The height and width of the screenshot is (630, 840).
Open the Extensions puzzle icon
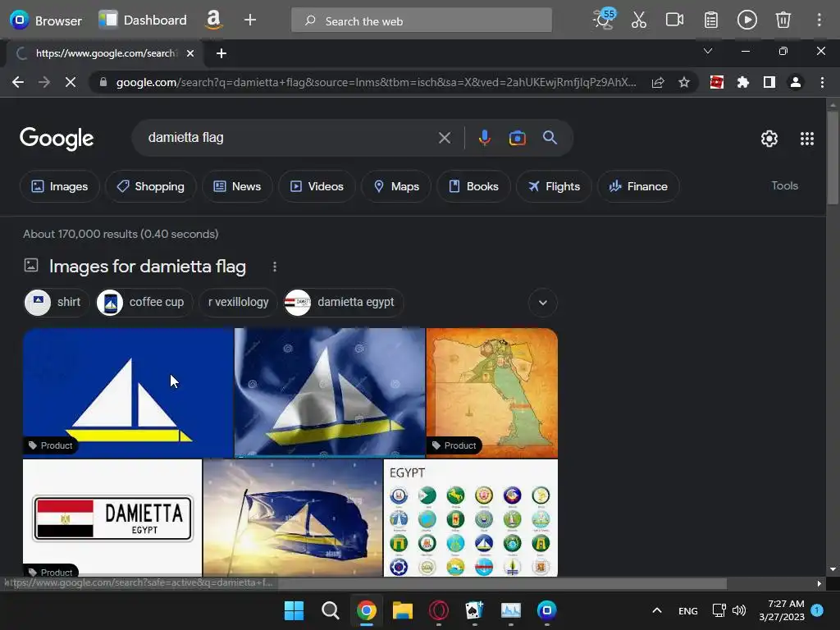pyautogui.click(x=742, y=83)
